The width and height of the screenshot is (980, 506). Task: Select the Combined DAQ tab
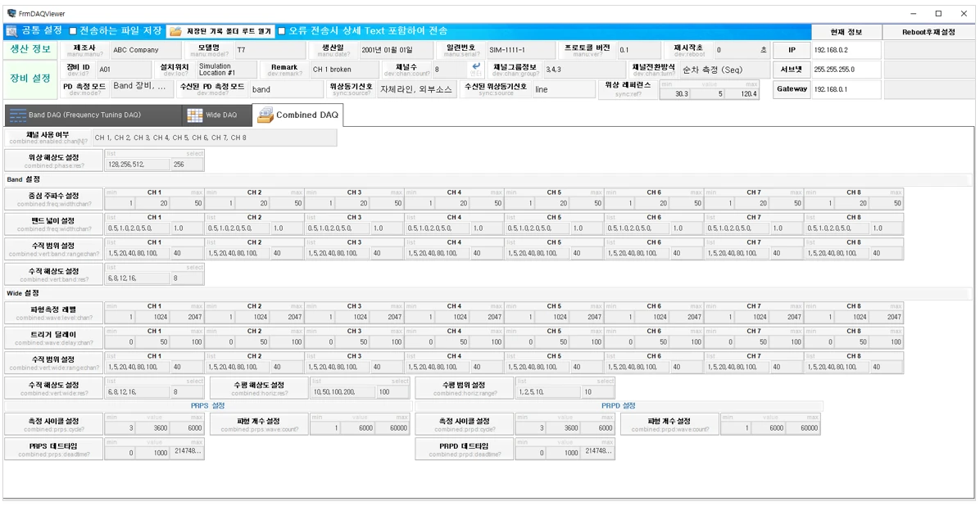click(x=298, y=115)
